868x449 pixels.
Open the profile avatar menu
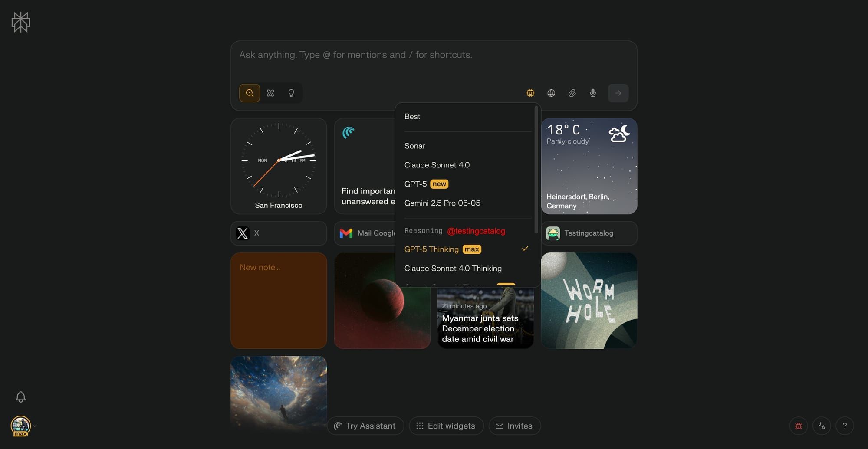[20, 426]
